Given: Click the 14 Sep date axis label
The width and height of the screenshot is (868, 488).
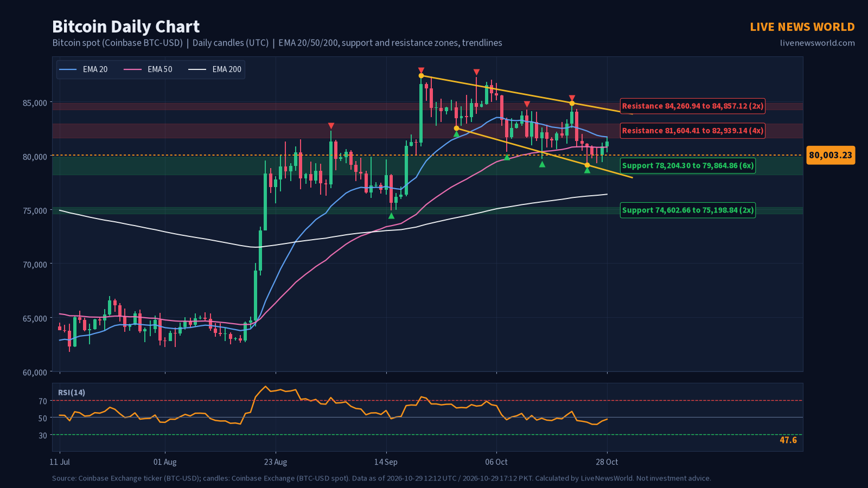Looking at the screenshot, I should click(x=386, y=462).
